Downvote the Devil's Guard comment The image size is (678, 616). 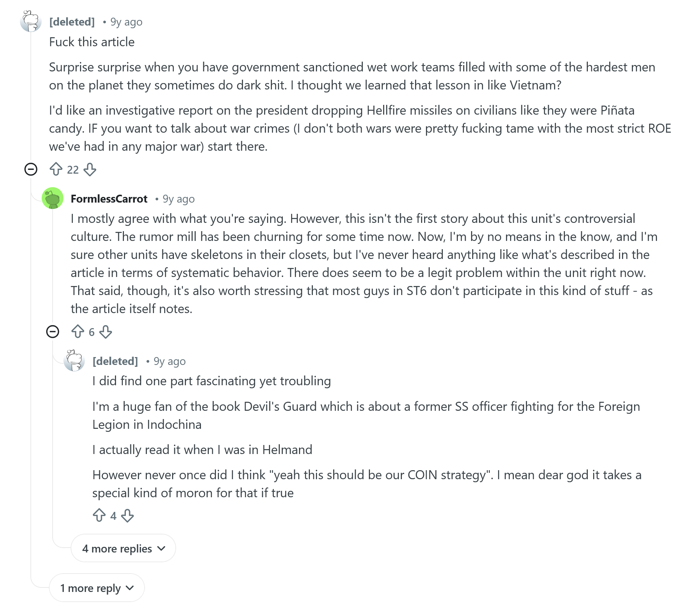coord(128,515)
